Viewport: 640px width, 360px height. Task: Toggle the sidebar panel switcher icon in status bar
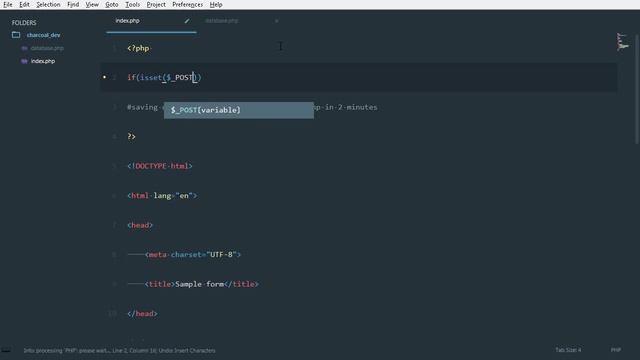(6, 350)
